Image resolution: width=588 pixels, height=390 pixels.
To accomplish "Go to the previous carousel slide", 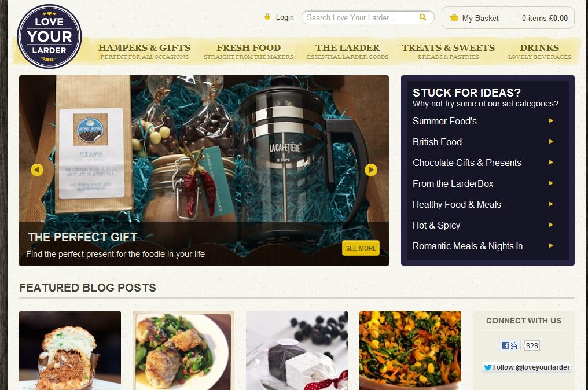I will pos(37,170).
